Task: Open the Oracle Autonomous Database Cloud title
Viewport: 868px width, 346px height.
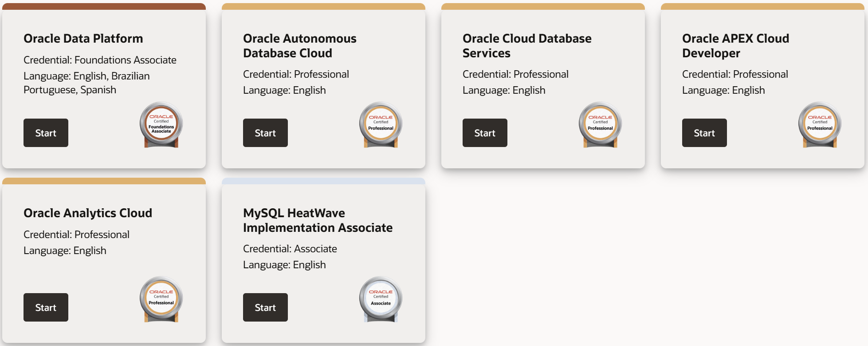Action: point(300,46)
